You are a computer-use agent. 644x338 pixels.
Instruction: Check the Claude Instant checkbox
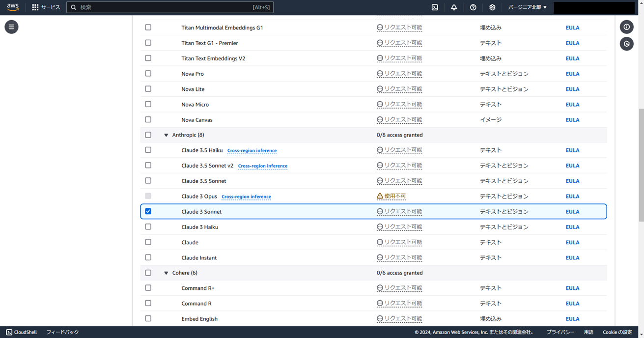click(148, 257)
